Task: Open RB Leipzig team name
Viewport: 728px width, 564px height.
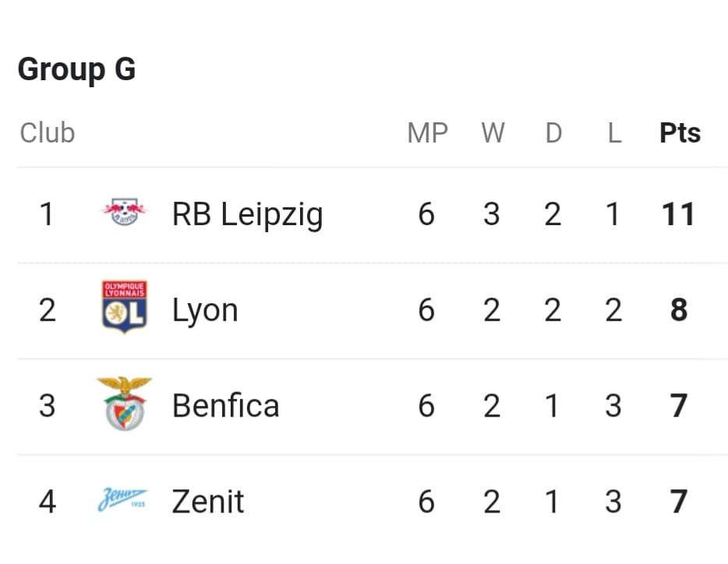Action: click(247, 214)
